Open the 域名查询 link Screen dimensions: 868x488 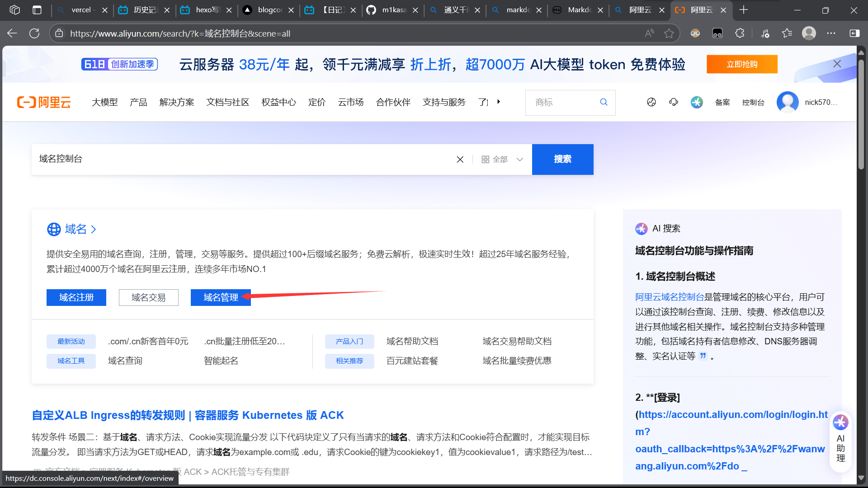pos(125,361)
